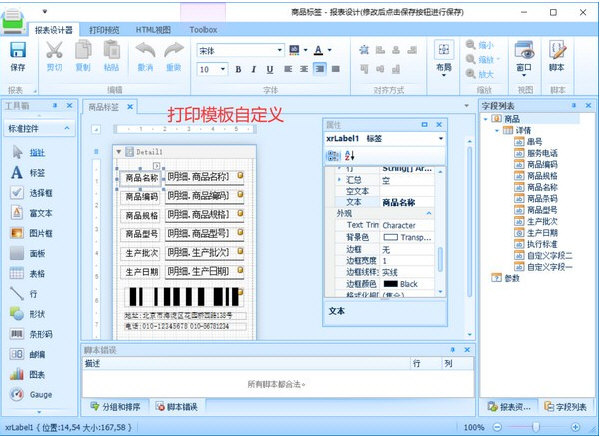Click the Save (保存) icon in ribbon
Screen dimensions: 600x437
(x=18, y=51)
